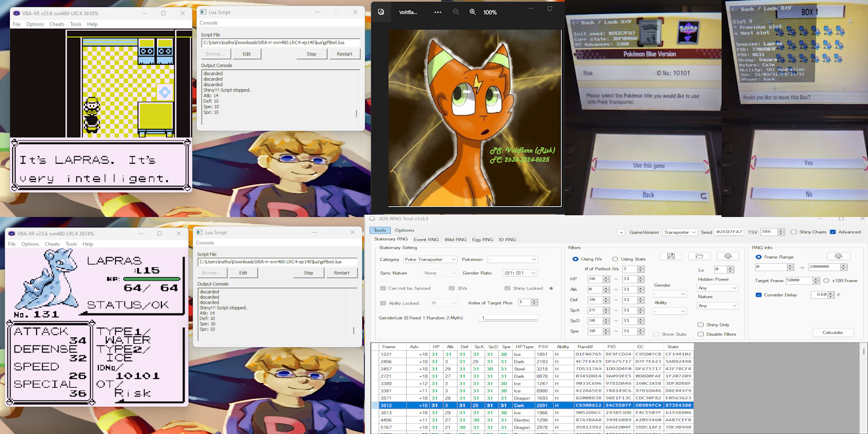The image size is (868, 434).
Task: Increase the # of Perfect IVs stepper
Action: pos(642,267)
